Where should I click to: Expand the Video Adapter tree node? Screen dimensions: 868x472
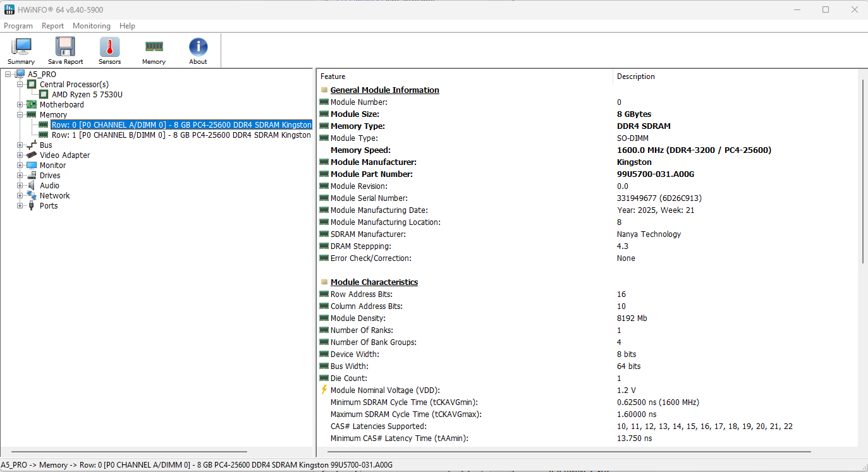click(x=20, y=155)
